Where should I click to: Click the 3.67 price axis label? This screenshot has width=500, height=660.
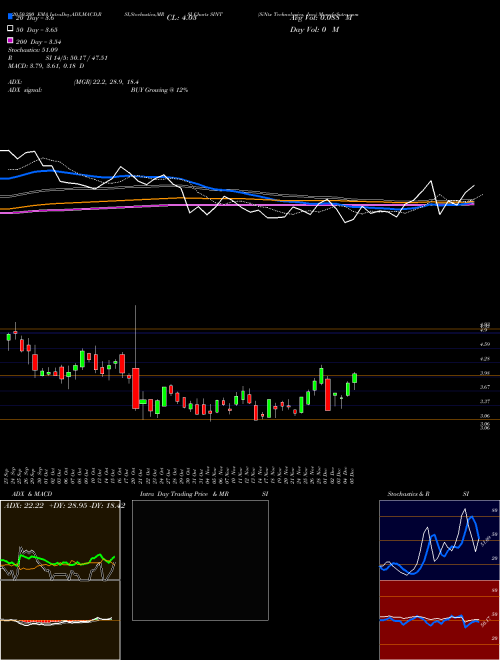coord(485,387)
